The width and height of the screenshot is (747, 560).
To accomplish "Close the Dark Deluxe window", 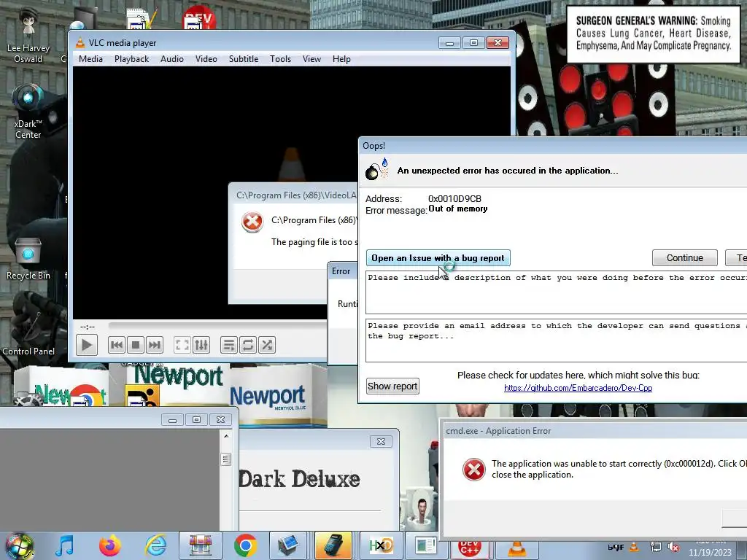I will 381,441.
